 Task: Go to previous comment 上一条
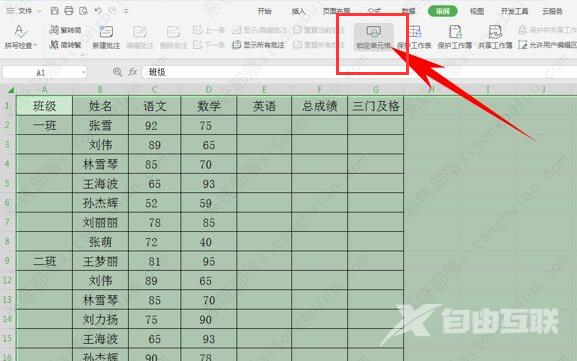click(209, 30)
